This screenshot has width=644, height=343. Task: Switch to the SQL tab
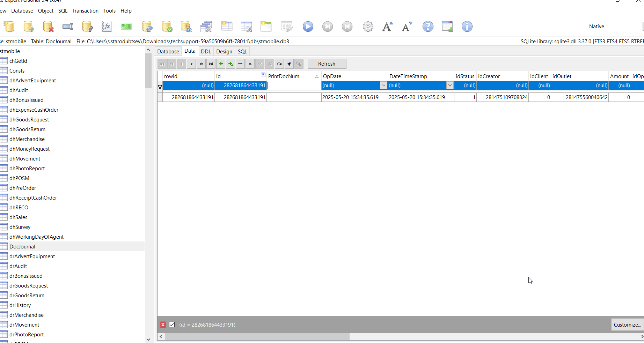pos(242,51)
